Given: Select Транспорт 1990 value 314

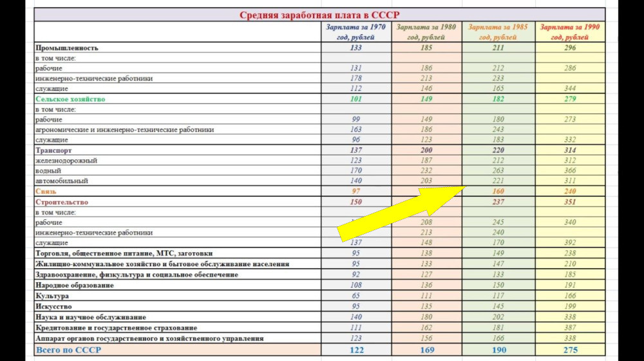Looking at the screenshot, I should pyautogui.click(x=570, y=150).
